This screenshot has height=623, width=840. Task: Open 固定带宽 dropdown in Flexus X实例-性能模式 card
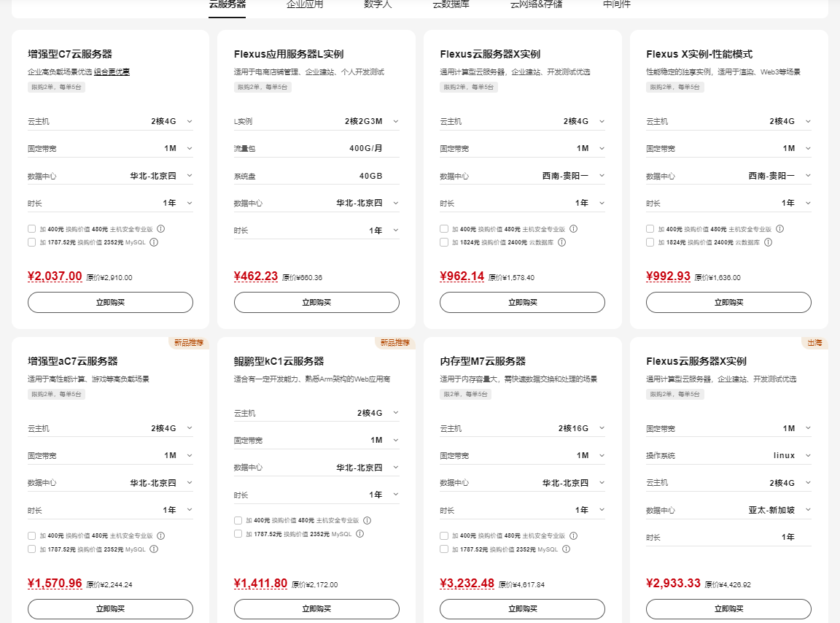click(x=728, y=149)
